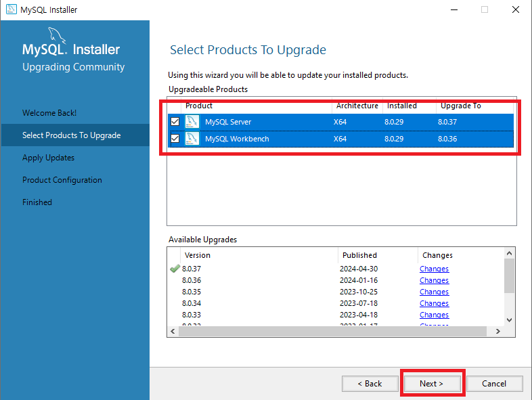
Task: Click the vertical scrollbar thumb in Available Upgrades
Action: [509, 276]
